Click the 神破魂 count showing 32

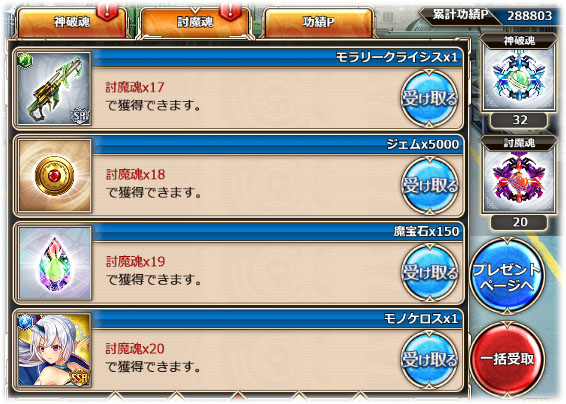[519, 120]
